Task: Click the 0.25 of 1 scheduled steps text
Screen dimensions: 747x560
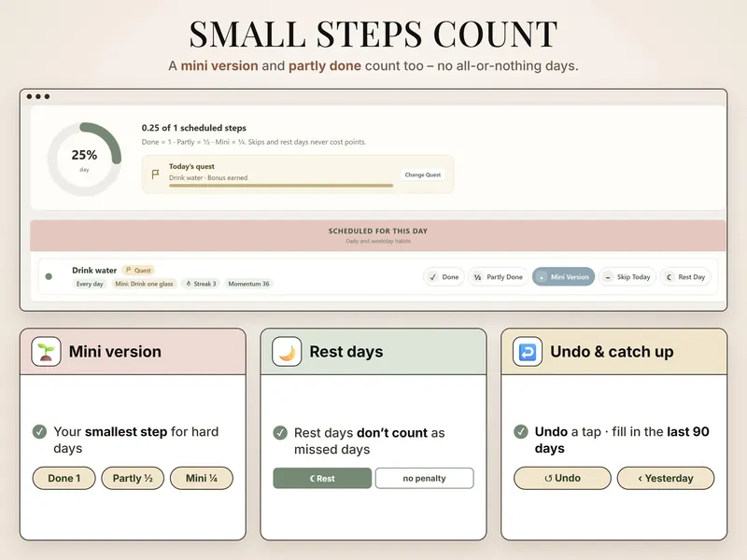Action: pos(194,128)
